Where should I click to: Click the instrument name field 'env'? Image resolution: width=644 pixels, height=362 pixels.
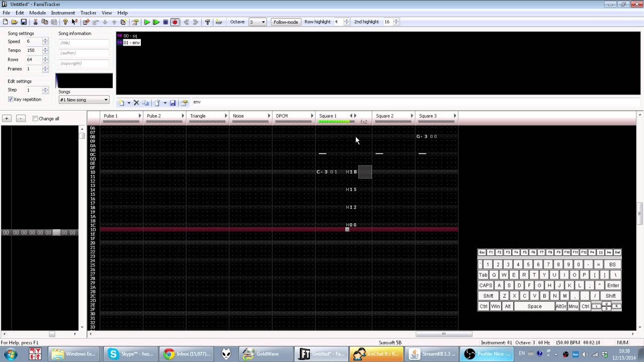415,102
